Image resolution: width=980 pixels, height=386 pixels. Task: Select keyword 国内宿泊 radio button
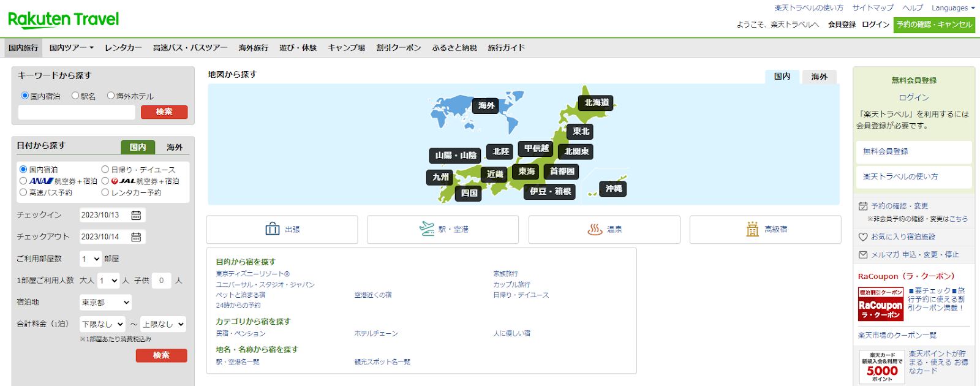click(x=25, y=96)
